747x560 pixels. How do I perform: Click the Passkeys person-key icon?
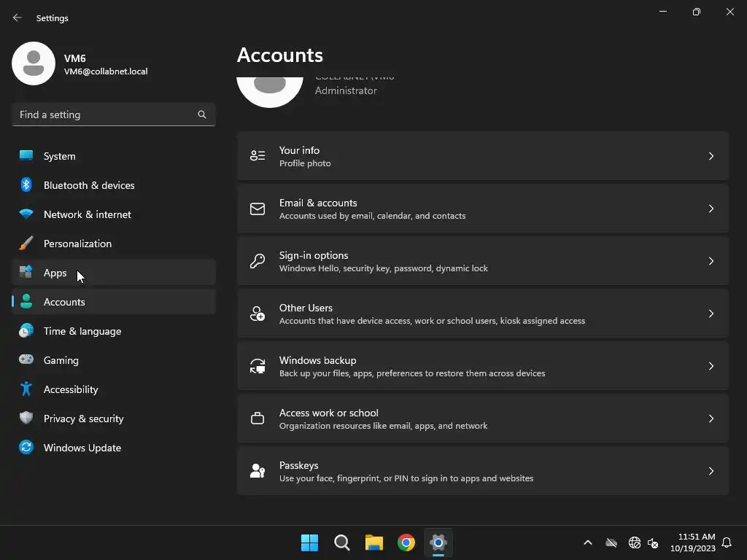pyautogui.click(x=258, y=471)
